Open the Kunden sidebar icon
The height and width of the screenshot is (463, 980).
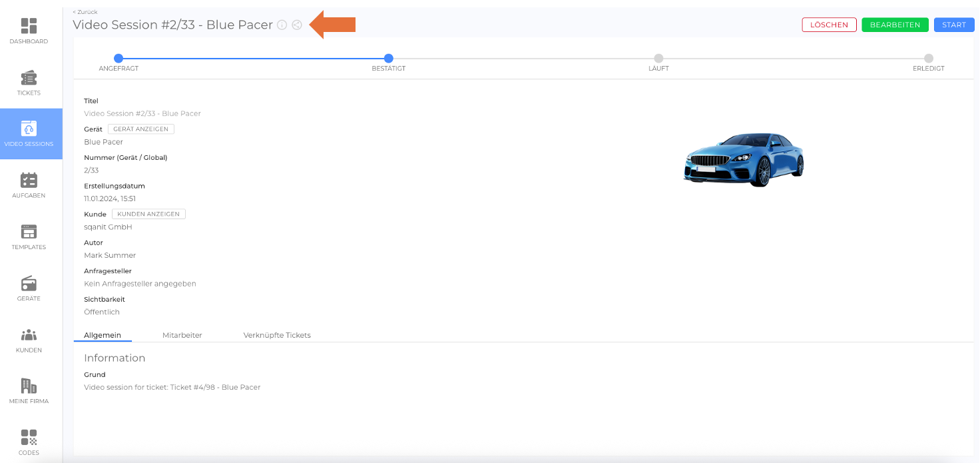tap(29, 335)
